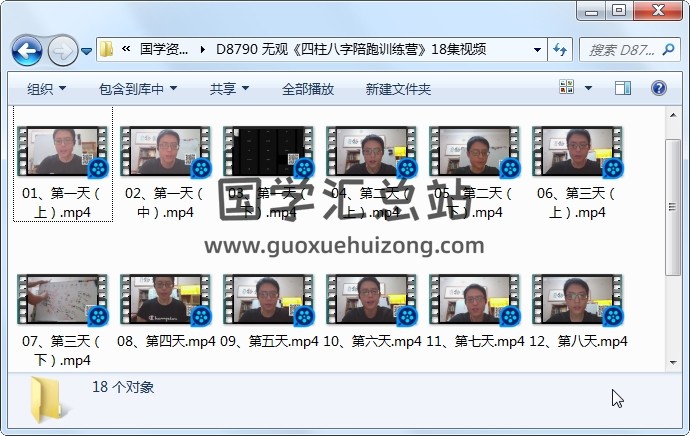
Task: Open the 包含到库中 menu
Action: 138,89
